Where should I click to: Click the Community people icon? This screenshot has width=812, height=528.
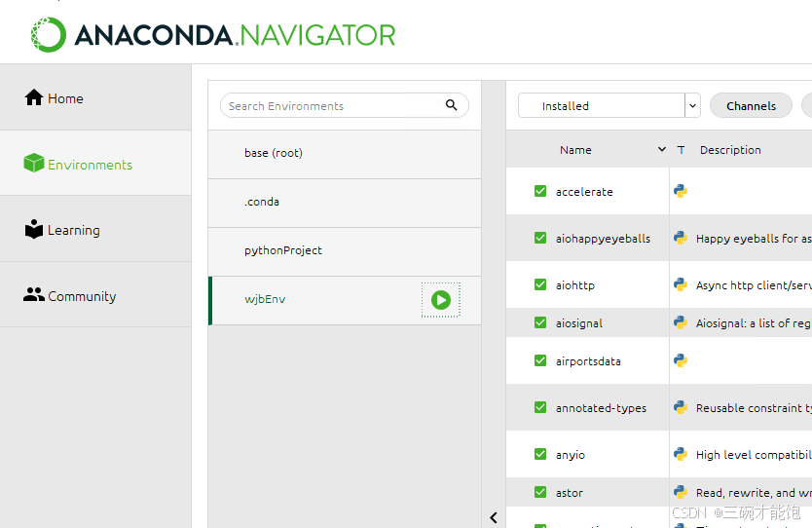point(34,295)
